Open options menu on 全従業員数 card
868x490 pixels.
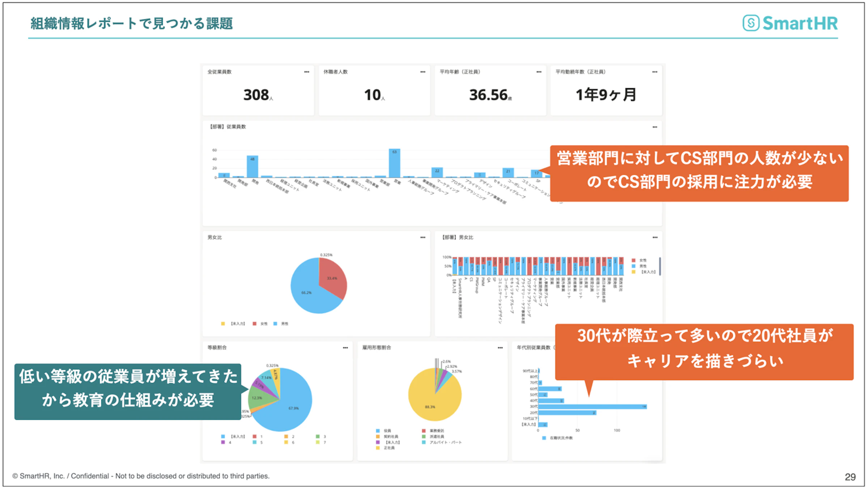tap(307, 72)
